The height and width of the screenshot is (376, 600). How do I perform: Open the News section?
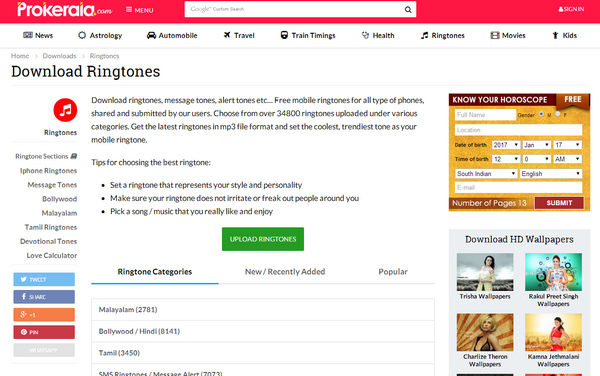(38, 36)
